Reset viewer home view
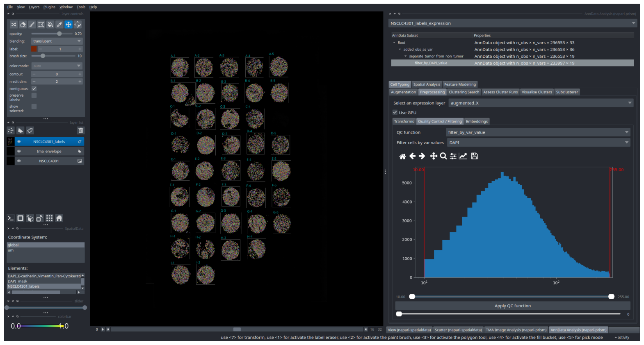Viewport: 644px width, 345px height. click(59, 218)
